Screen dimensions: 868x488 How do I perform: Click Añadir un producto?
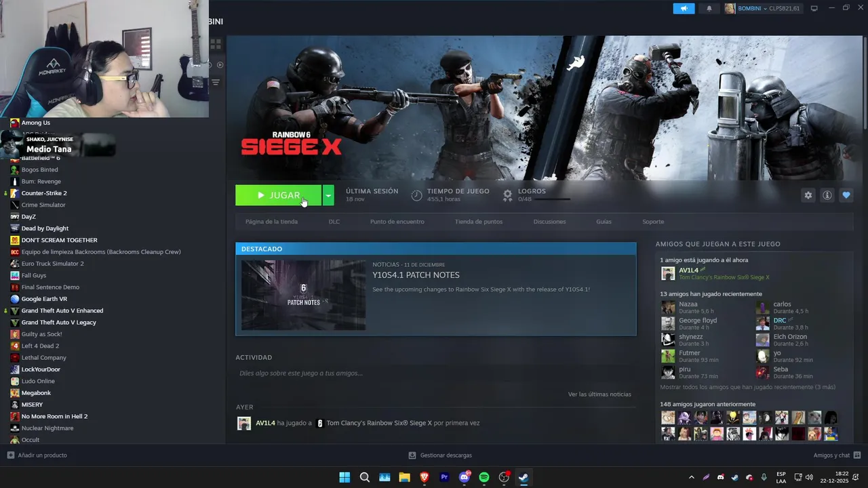(37, 455)
